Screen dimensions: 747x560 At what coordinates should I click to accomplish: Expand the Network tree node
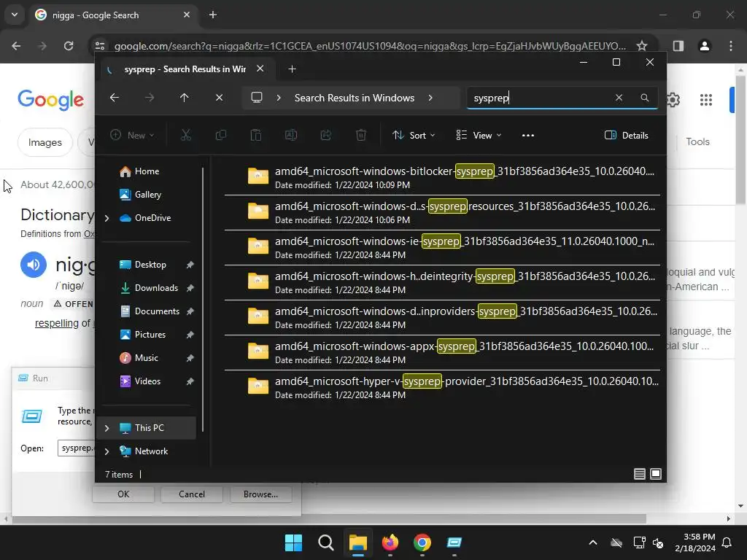[x=107, y=451]
